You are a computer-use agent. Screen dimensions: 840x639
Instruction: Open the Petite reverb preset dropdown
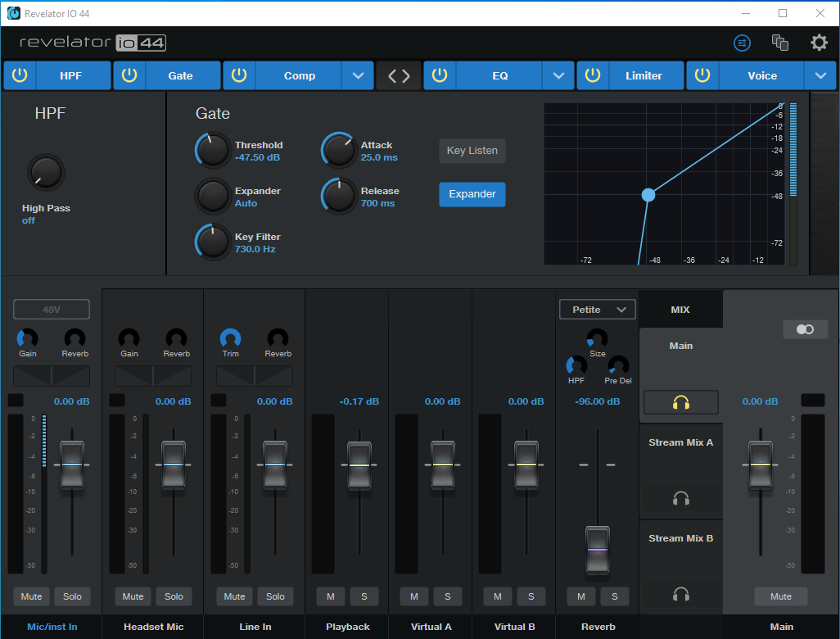(x=597, y=309)
